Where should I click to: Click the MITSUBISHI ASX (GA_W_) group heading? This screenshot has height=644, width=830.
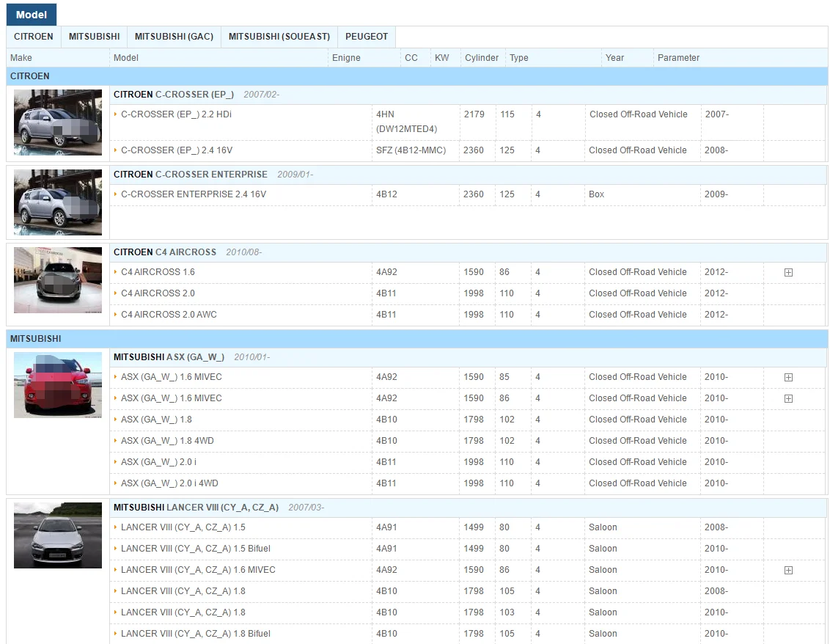click(x=169, y=357)
